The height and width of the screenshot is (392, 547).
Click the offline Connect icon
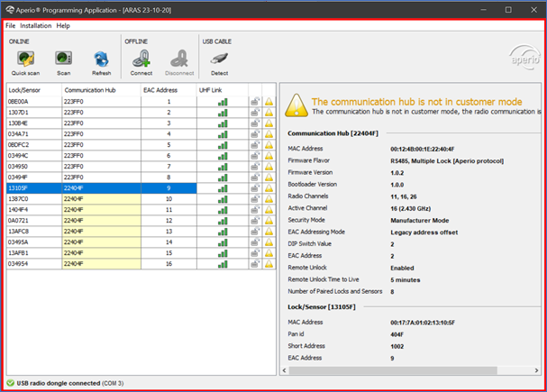coord(141,59)
